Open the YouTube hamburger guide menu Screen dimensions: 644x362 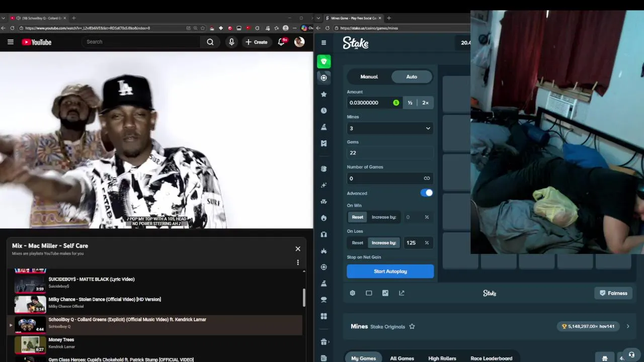[11, 42]
